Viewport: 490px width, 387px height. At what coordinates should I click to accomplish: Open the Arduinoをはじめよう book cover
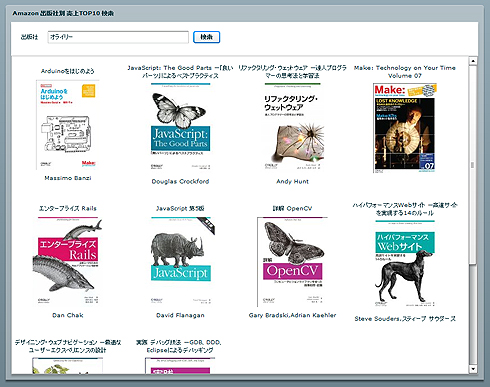(x=68, y=125)
